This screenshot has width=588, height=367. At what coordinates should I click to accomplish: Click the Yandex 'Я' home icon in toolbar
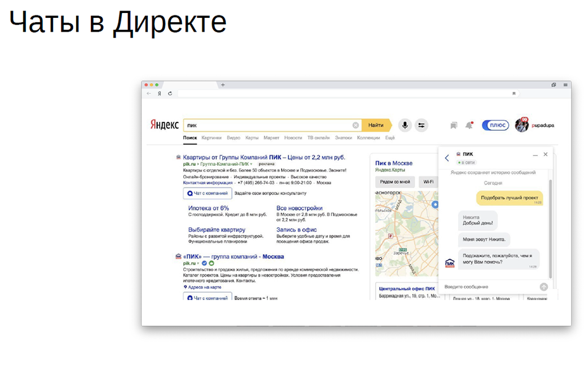click(x=159, y=93)
